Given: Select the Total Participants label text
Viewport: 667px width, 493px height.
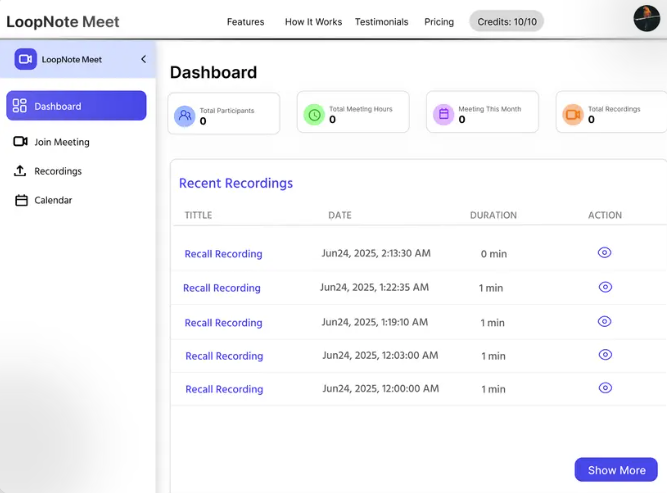Looking at the screenshot, I should click(x=227, y=111).
